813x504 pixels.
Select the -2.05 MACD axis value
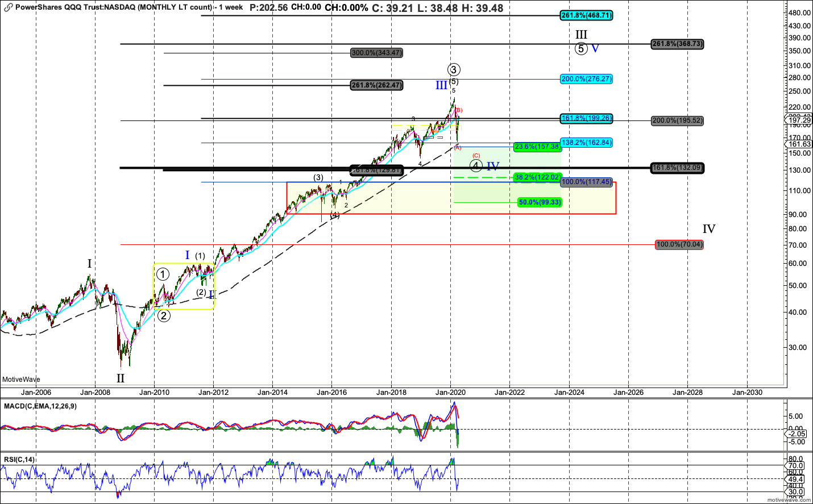[x=797, y=434]
